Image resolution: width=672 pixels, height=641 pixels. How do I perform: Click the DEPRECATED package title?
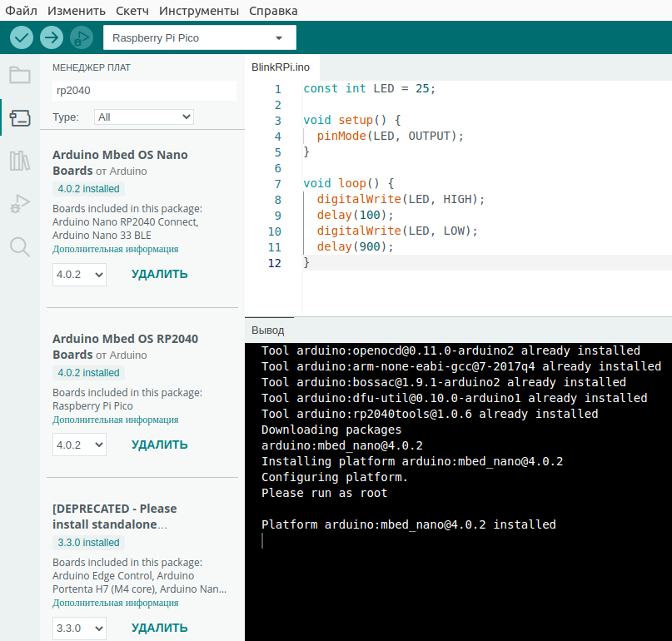[x=114, y=516]
